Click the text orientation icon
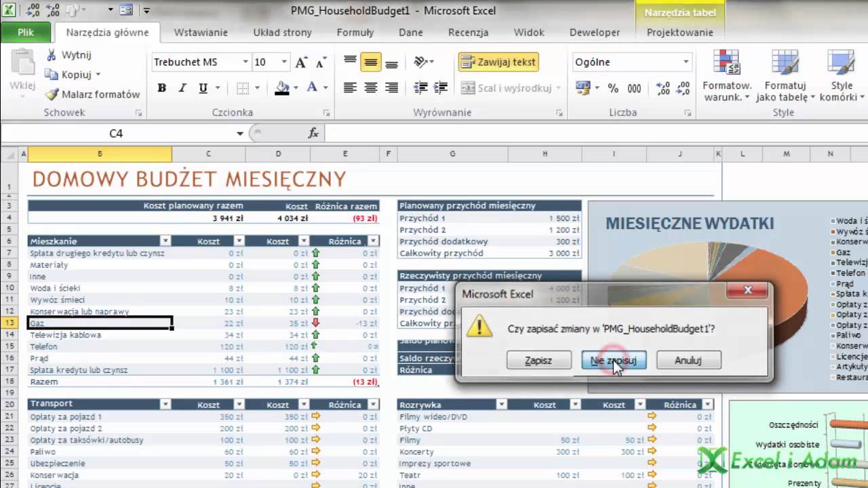This screenshot has height=488, width=868. click(x=421, y=62)
